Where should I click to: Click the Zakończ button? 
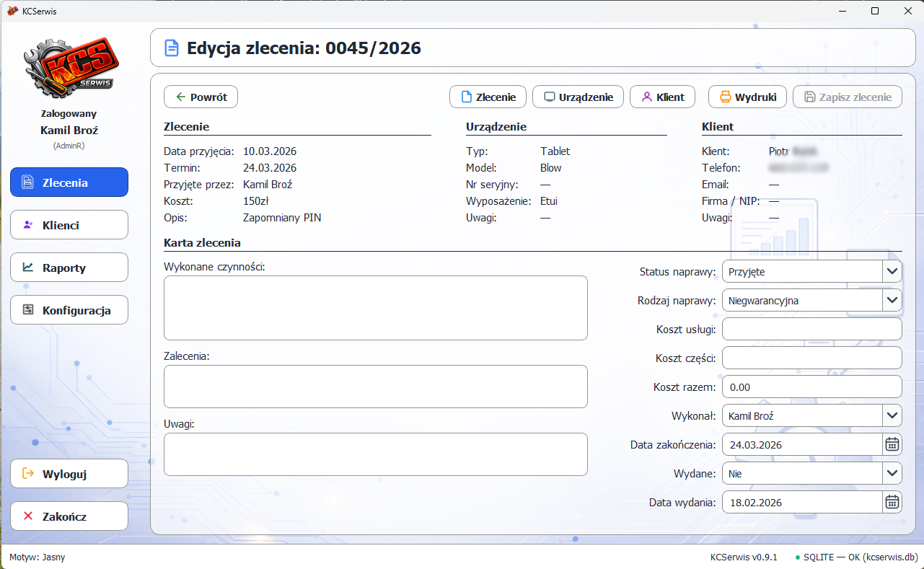[69, 516]
